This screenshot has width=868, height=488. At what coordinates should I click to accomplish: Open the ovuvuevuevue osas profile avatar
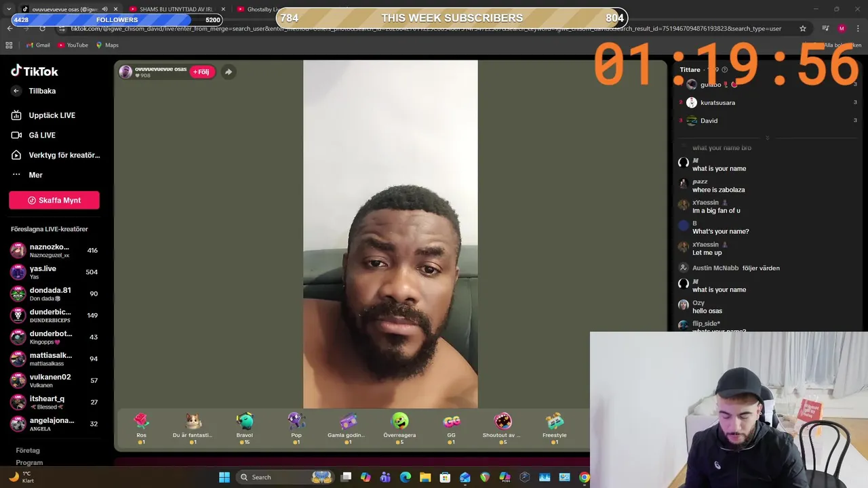(125, 72)
